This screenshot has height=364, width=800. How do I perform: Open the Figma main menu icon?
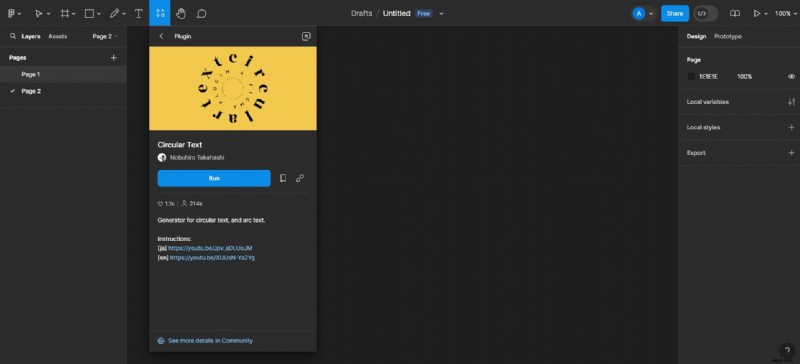12,13
